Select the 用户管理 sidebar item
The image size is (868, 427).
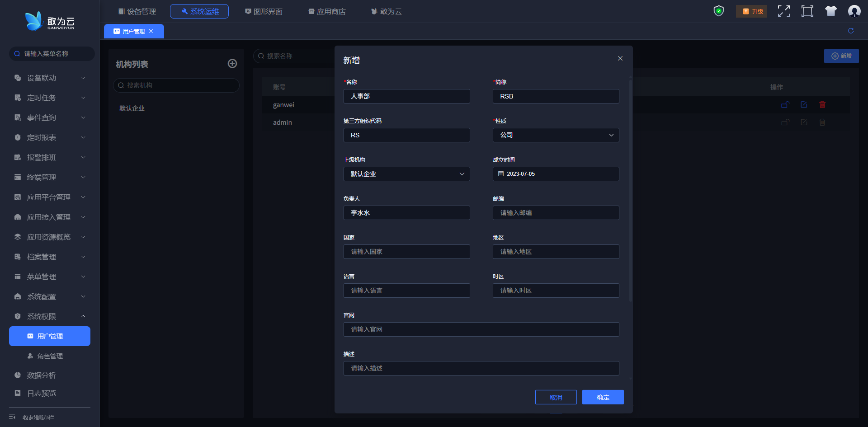pos(50,336)
